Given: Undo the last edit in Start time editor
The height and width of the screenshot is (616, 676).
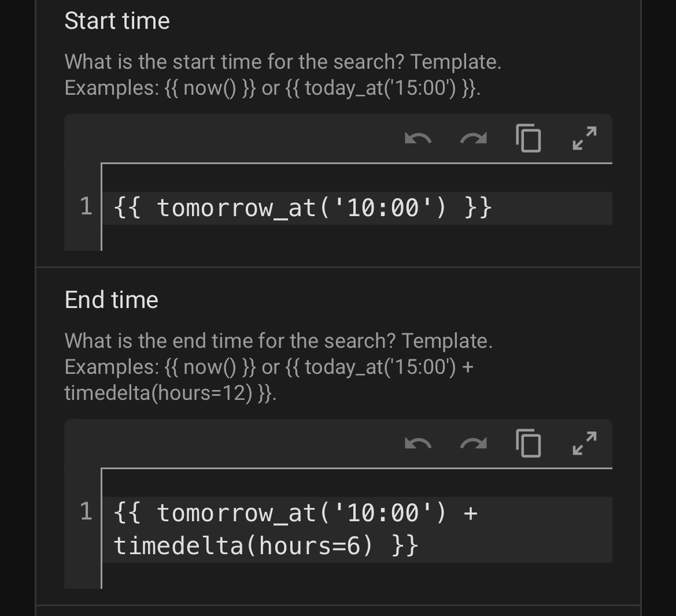Looking at the screenshot, I should (x=418, y=139).
